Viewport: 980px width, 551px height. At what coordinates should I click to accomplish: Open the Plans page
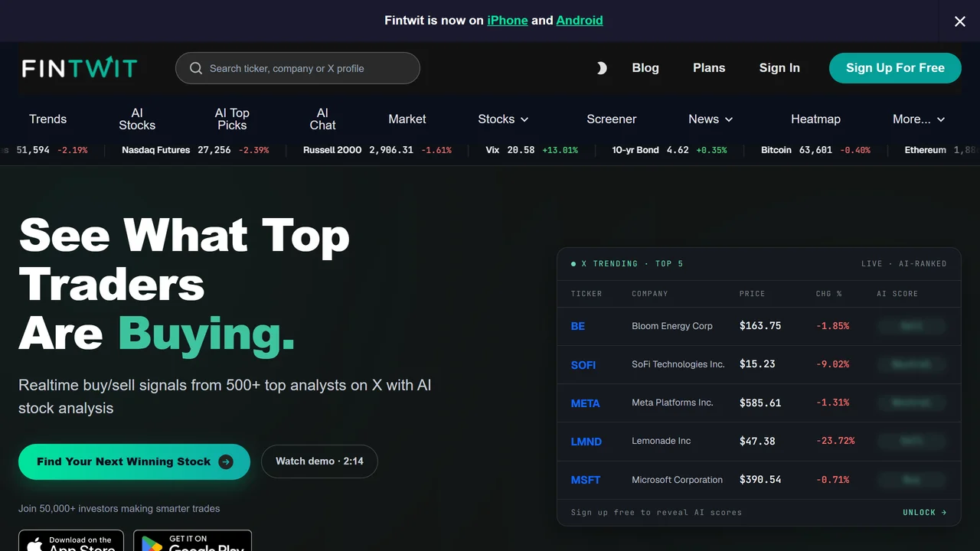coord(709,67)
